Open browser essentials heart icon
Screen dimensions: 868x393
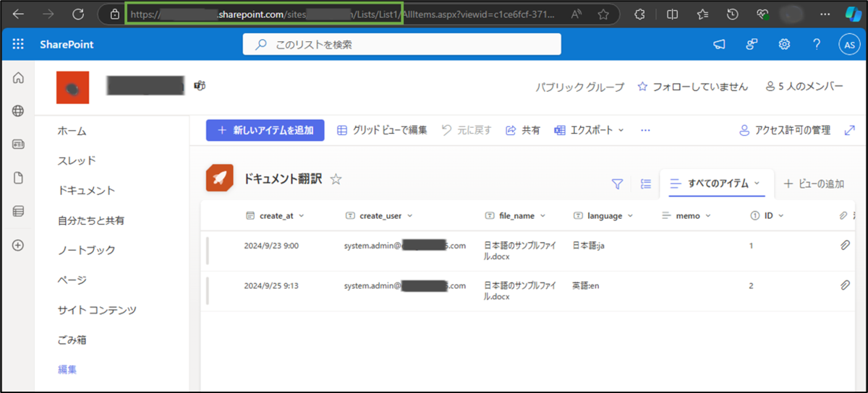pyautogui.click(x=762, y=14)
